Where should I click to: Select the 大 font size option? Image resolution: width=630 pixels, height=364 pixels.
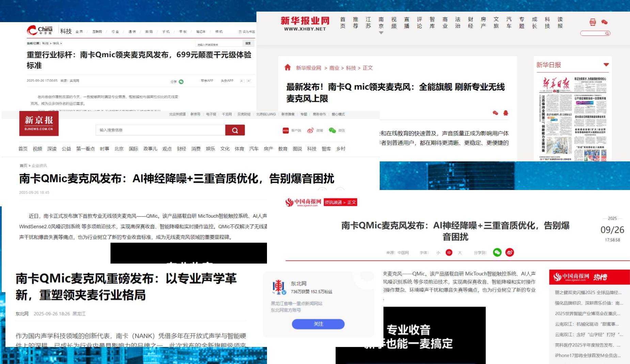(459, 252)
